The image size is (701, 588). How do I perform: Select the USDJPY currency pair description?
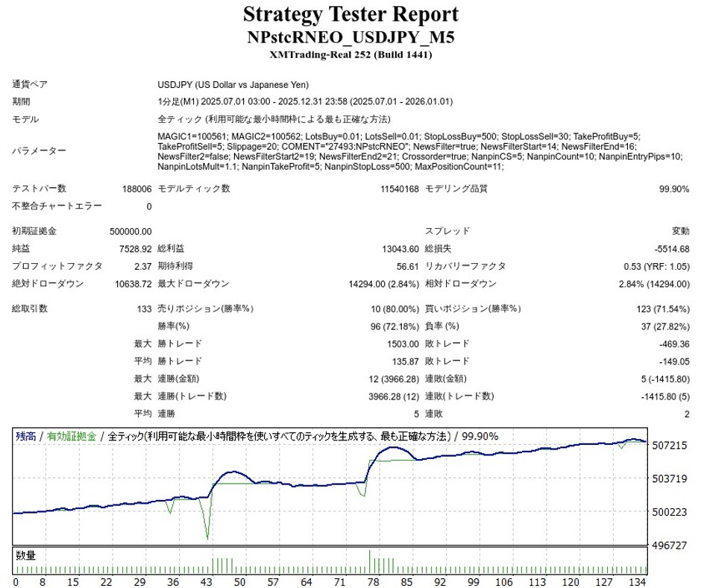(x=233, y=85)
